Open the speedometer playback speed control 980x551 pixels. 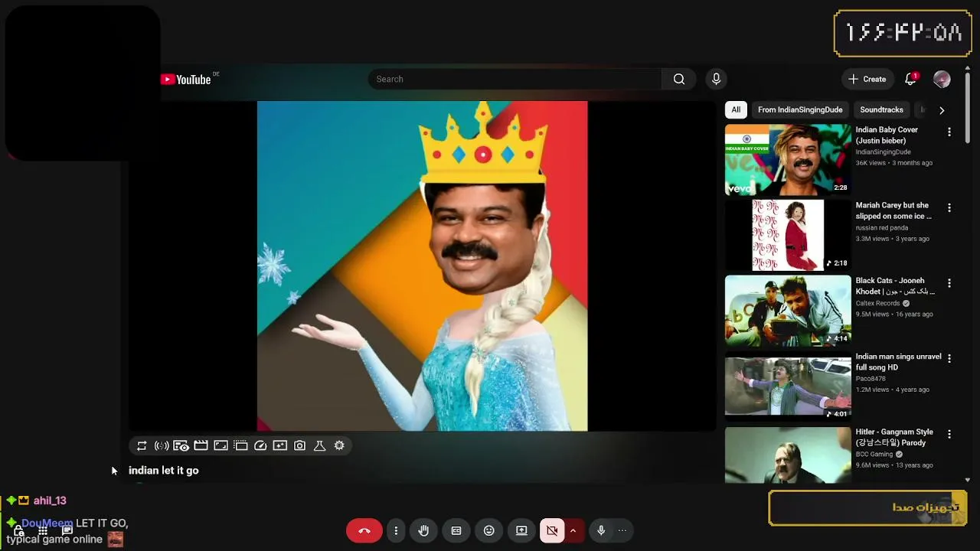pyautogui.click(x=260, y=445)
